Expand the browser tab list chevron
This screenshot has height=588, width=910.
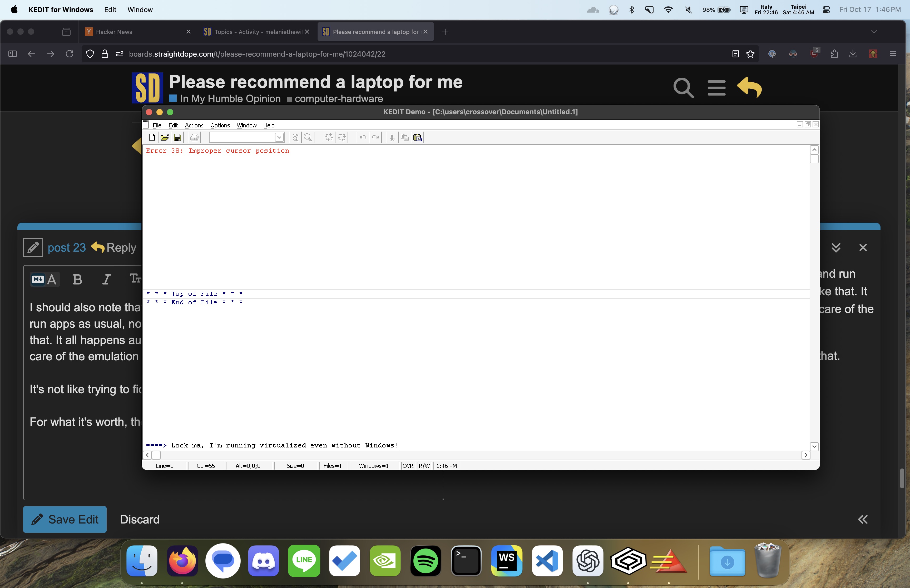(x=874, y=32)
